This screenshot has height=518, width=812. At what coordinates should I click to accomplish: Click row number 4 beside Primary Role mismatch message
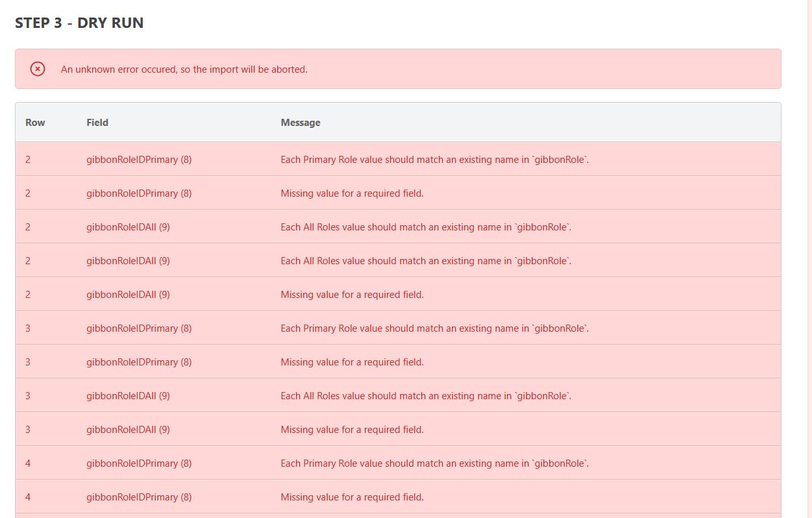[x=28, y=463]
